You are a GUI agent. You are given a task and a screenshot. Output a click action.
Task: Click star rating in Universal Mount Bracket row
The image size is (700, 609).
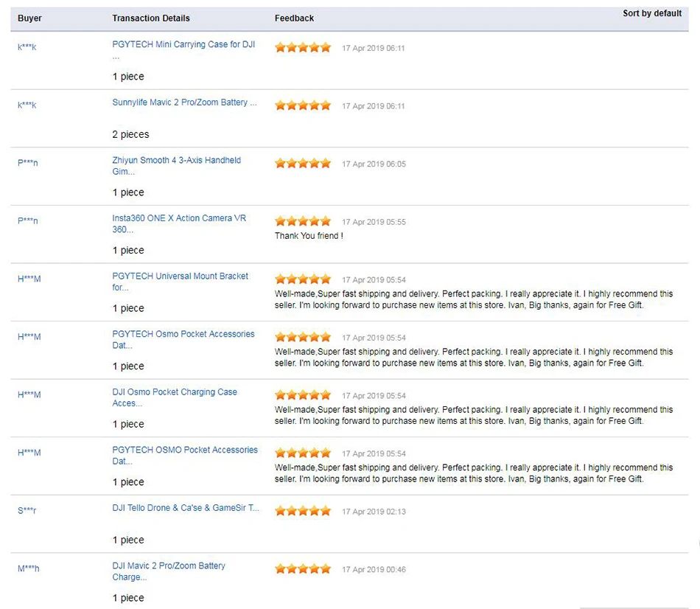[x=303, y=279]
